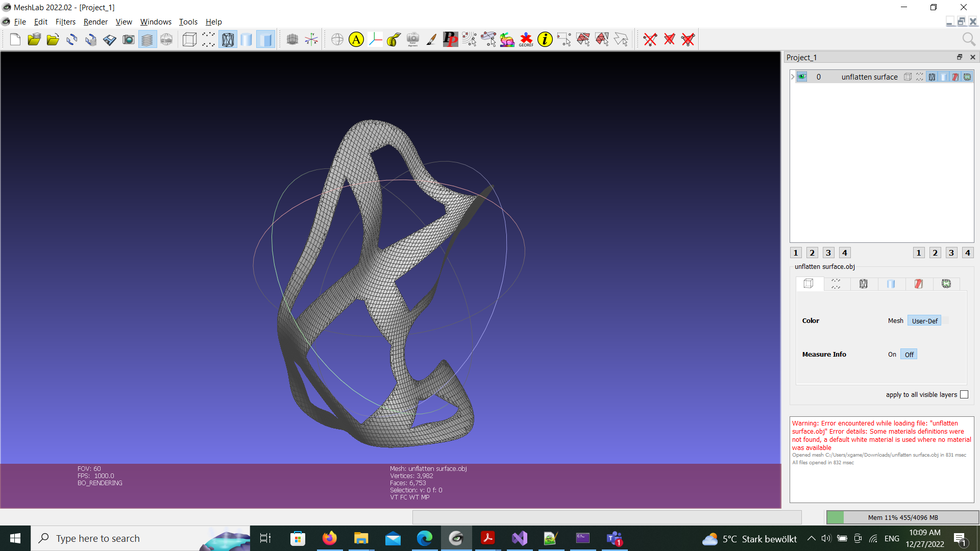Turn Measure Info On
Image resolution: width=980 pixels, height=551 pixels.
point(892,355)
